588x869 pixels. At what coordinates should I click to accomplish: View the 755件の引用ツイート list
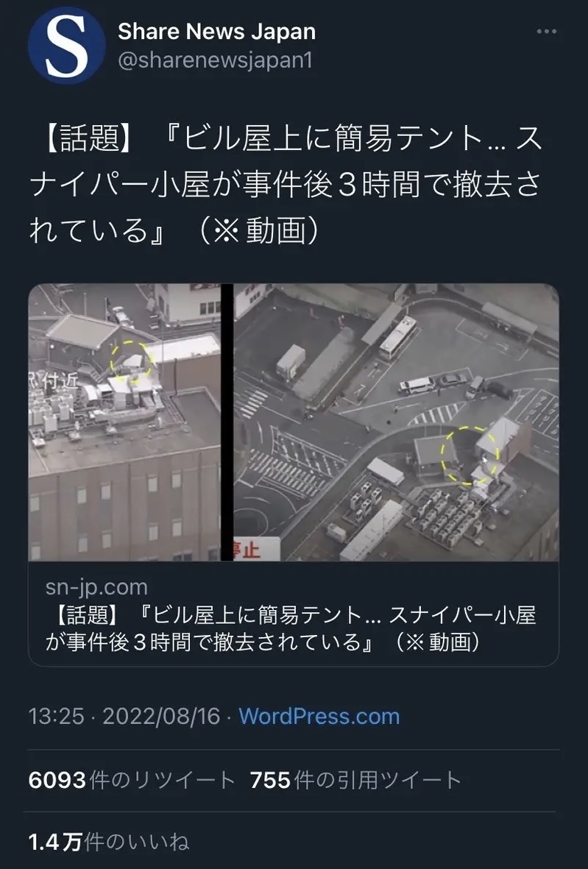[x=355, y=780]
